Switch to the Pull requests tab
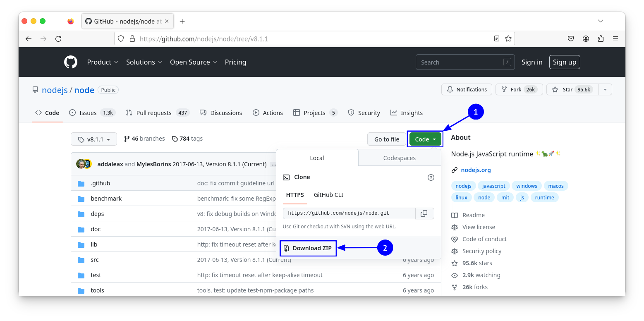The image size is (644, 321). point(158,113)
